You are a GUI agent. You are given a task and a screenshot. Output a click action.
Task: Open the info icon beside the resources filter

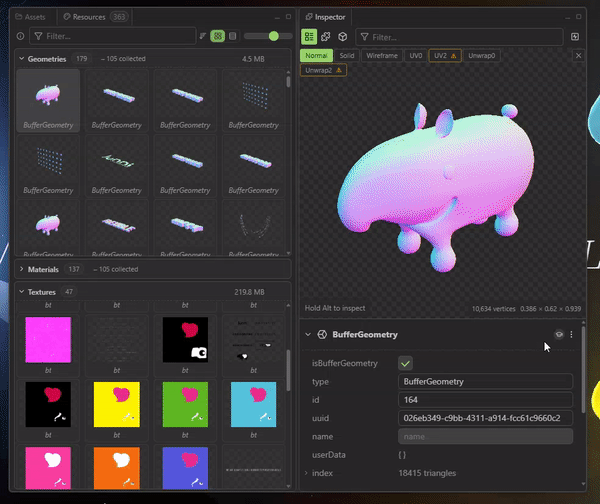click(20, 36)
